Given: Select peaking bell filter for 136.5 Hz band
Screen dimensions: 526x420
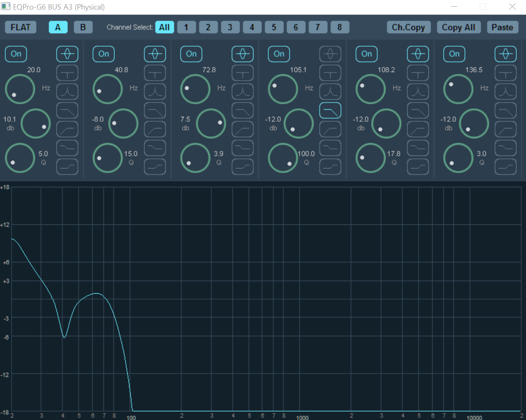Looking at the screenshot, I should (506, 54).
